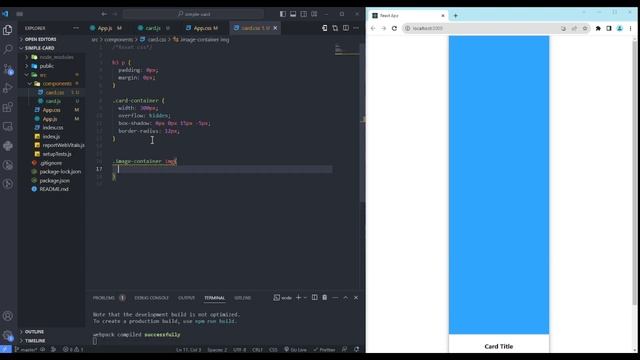Screen dimensions: 640x360
Task: Split the editor to the right
Action: coord(346,28)
